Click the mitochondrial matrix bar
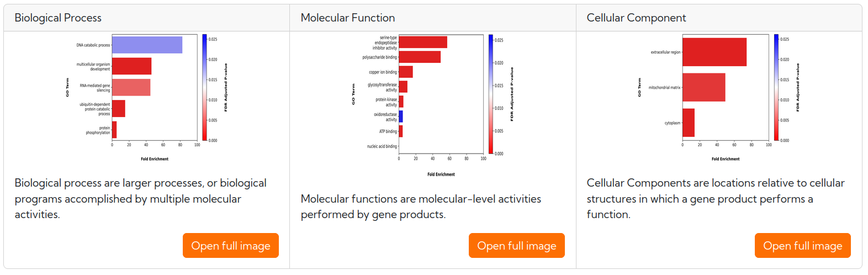The image size is (868, 275). 704,87
